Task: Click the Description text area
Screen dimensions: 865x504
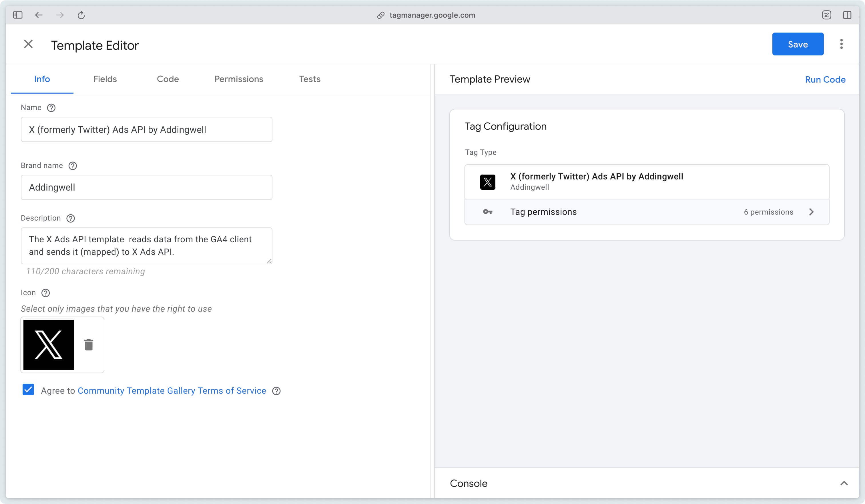Action: click(x=147, y=246)
